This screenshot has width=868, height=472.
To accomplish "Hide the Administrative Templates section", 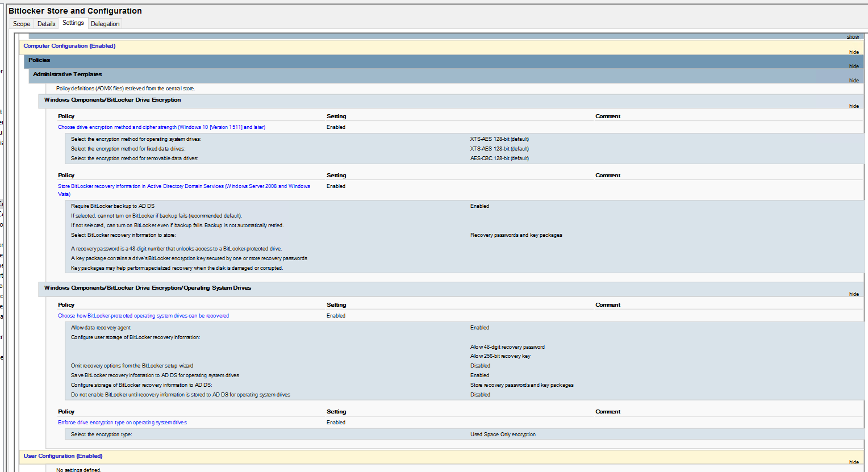I will pyautogui.click(x=854, y=81).
